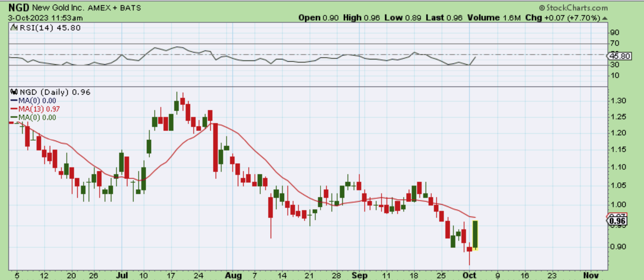Click the blue MA(0) legend line
This screenshot has width=644, height=280.
coord(14,101)
